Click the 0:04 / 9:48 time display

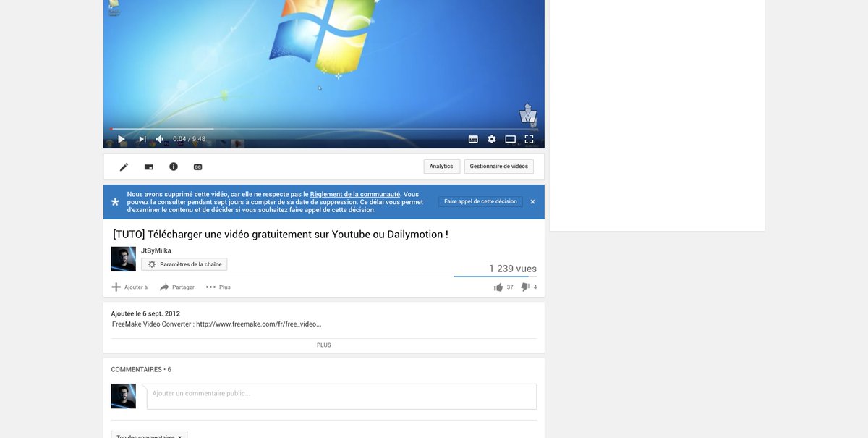pos(189,139)
